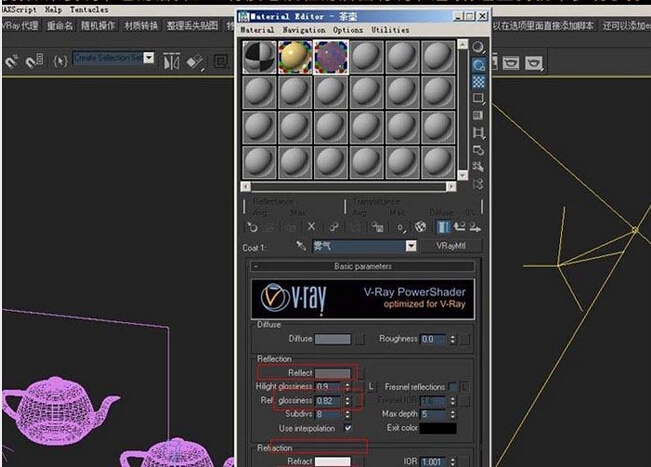This screenshot has width=651, height=467.
Task: Open the Refract color swatch
Action: coord(333,462)
